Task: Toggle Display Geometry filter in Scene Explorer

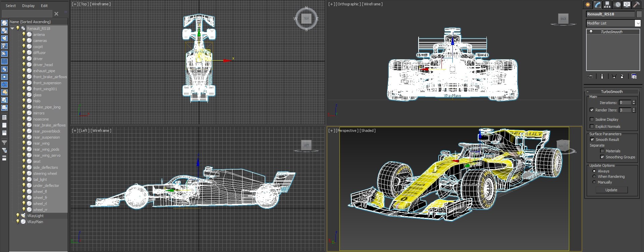Action: pyautogui.click(x=4, y=23)
